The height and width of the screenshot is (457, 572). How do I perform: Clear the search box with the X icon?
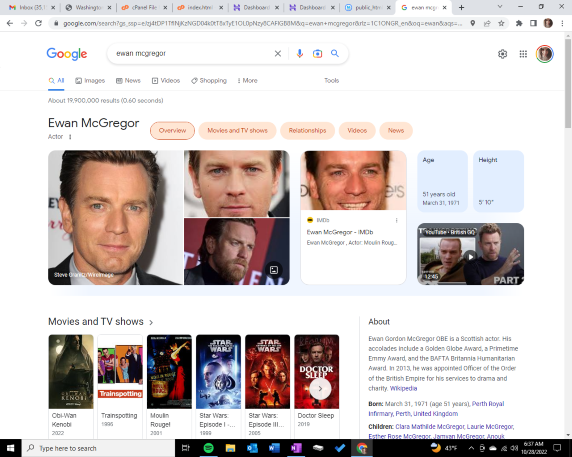point(278,54)
